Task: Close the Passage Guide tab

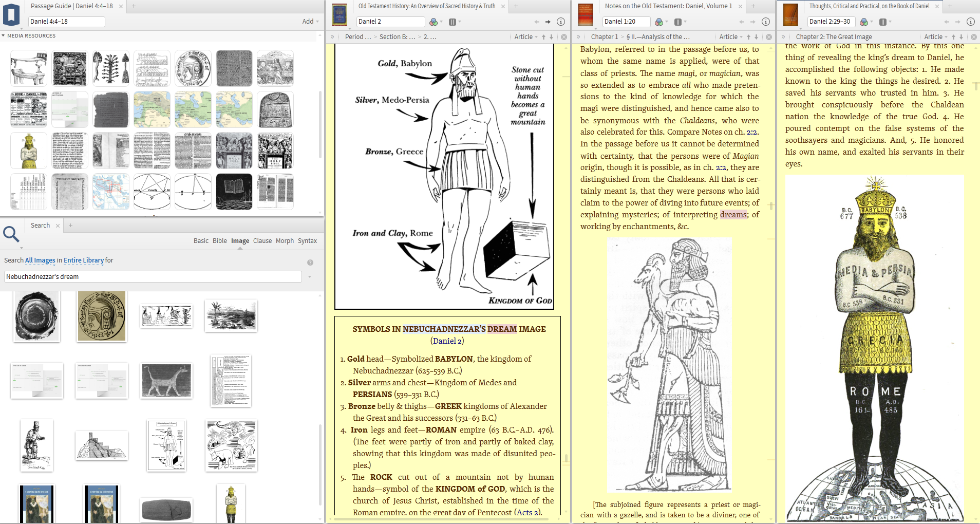Action: point(121,6)
